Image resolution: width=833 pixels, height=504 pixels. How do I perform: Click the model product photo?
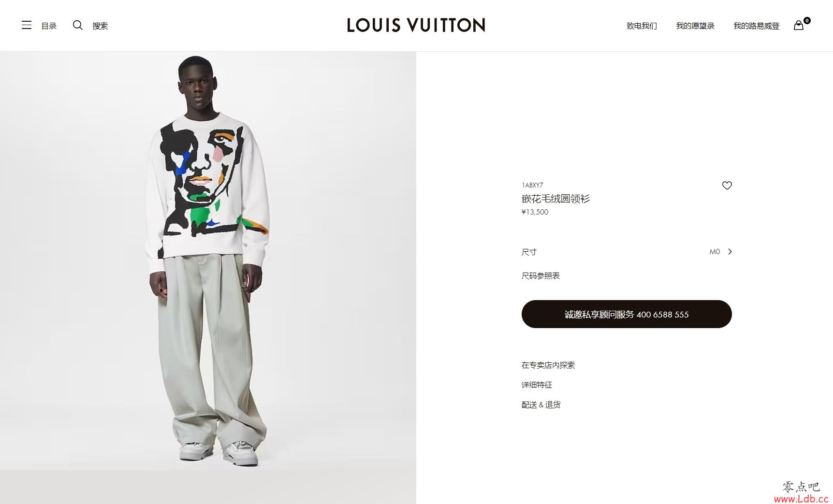(x=208, y=261)
